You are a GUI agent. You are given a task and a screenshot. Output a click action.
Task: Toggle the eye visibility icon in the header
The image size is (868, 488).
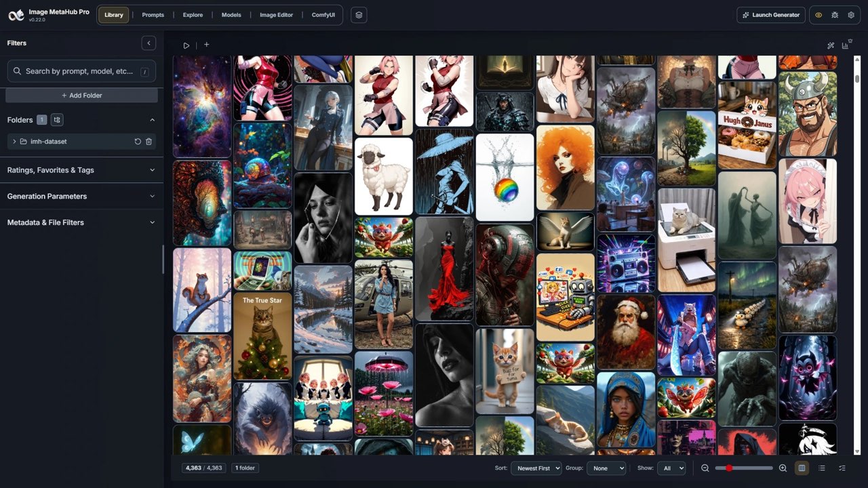(x=818, y=15)
